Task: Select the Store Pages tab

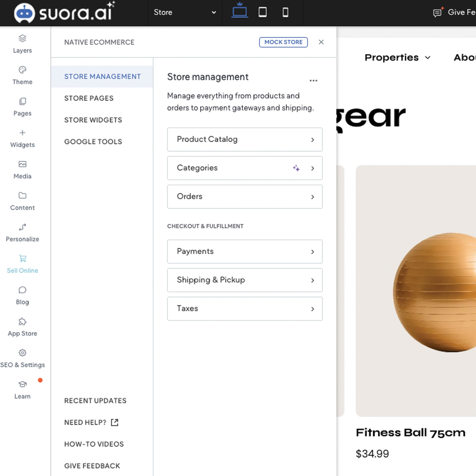Action: coord(89,98)
